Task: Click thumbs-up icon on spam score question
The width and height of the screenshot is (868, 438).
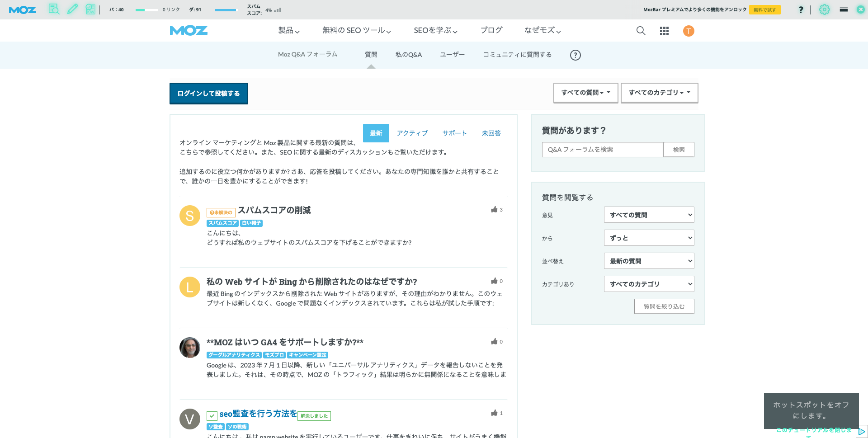Action: coord(494,209)
